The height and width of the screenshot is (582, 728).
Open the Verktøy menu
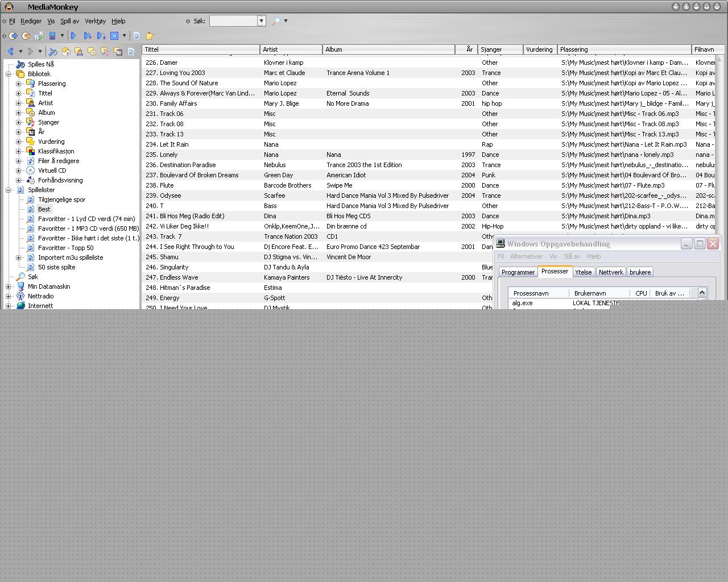[95, 21]
